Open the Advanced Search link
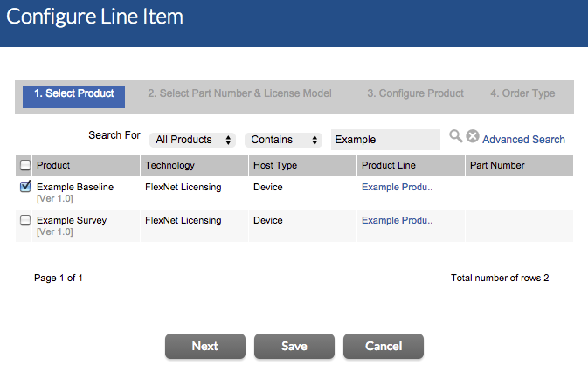This screenshot has width=588, height=365. click(523, 140)
